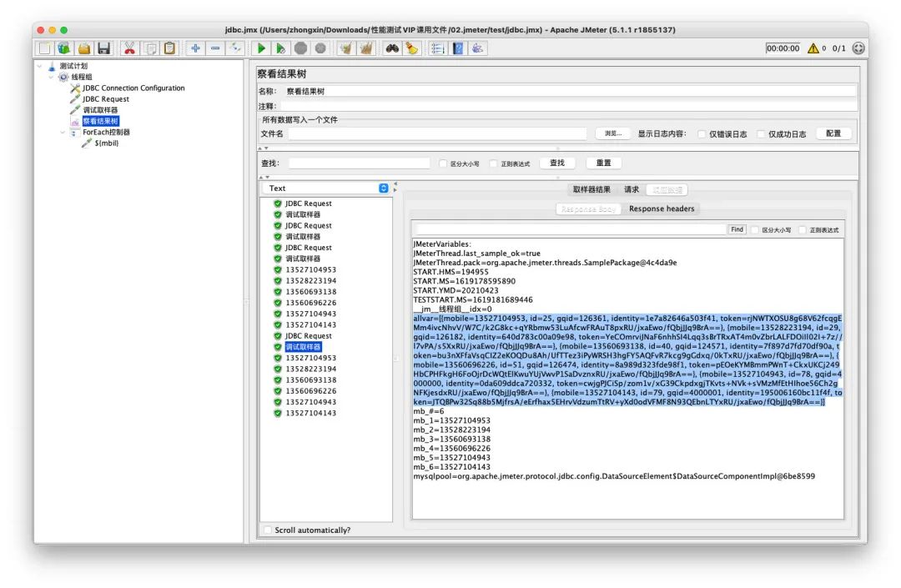
Task: Collapse all nodes with minus icon
Action: (215, 48)
